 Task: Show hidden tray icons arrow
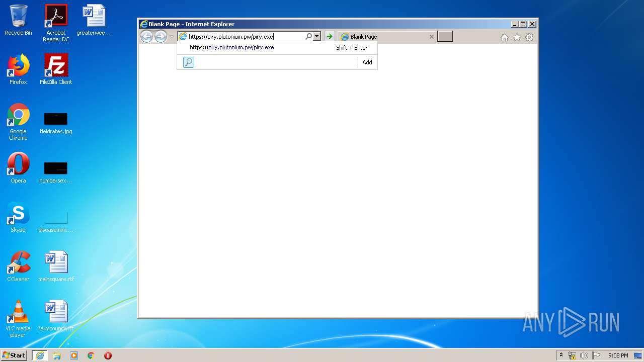(x=561, y=355)
